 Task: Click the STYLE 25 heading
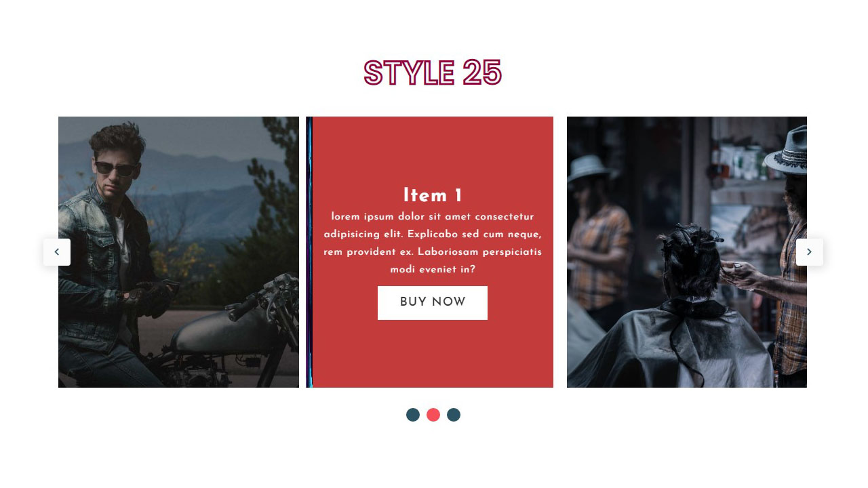pos(433,73)
